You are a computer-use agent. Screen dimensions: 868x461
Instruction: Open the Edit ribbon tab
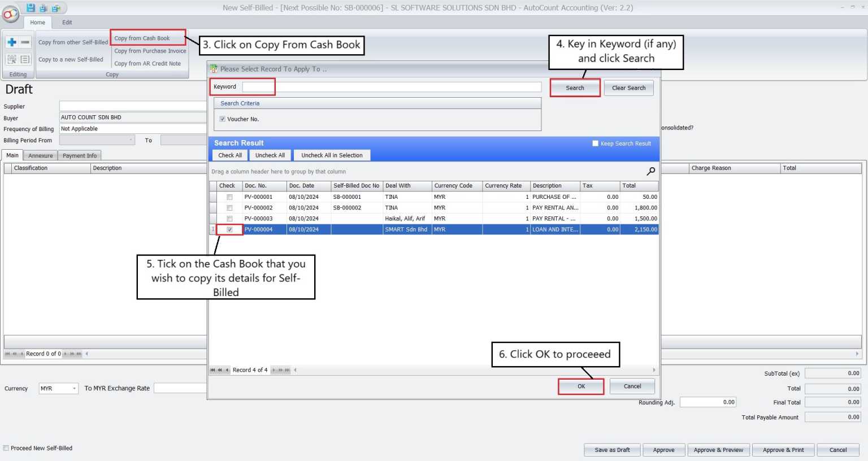point(67,23)
